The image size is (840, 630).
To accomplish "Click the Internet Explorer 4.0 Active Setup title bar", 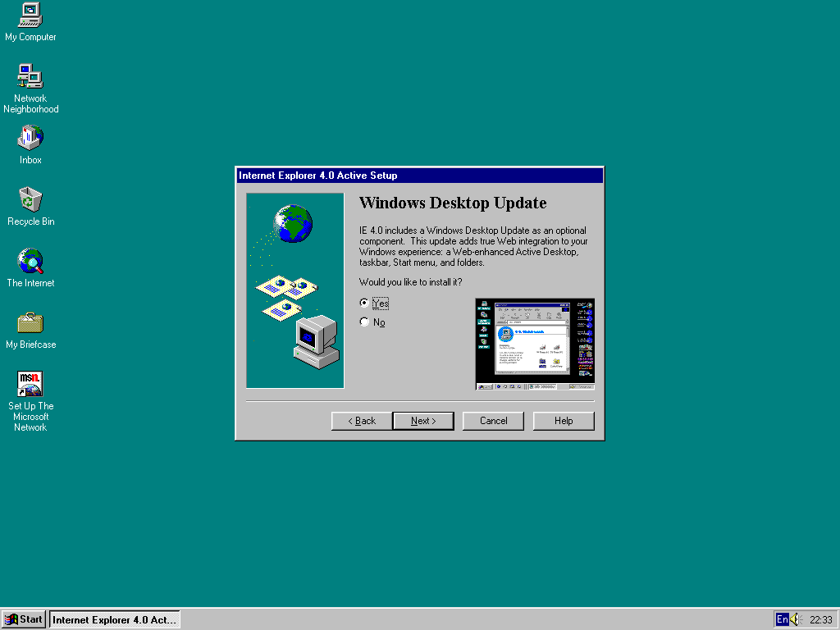I will click(419, 176).
